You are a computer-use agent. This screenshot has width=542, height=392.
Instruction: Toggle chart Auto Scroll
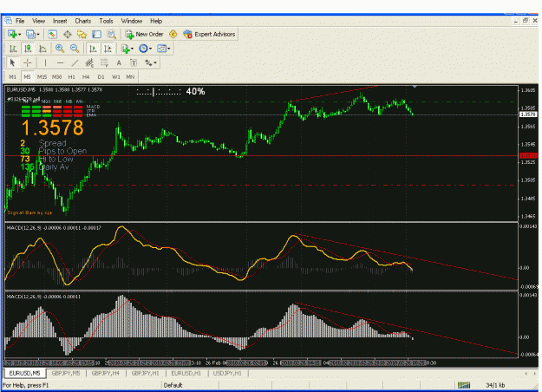pos(93,49)
